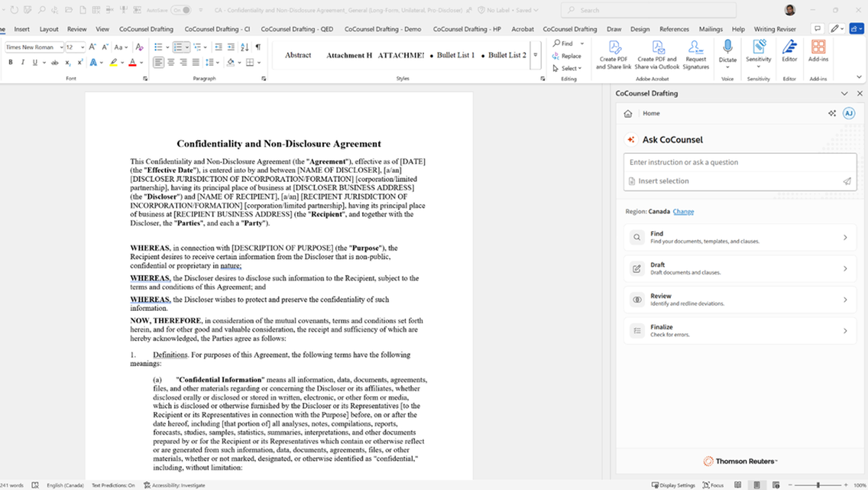Justify the paragraph text
This screenshot has height=490, width=868.
pos(195,62)
